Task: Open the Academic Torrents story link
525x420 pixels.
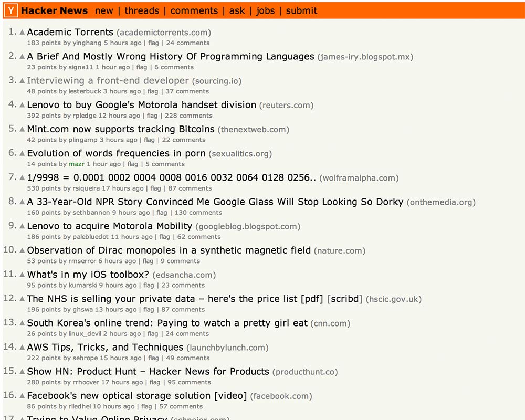Action: 70,32
